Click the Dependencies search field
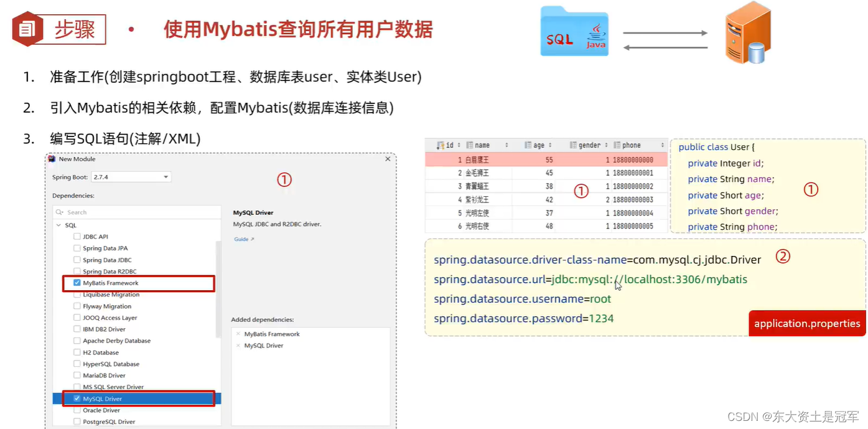The image size is (868, 429). [x=137, y=212]
